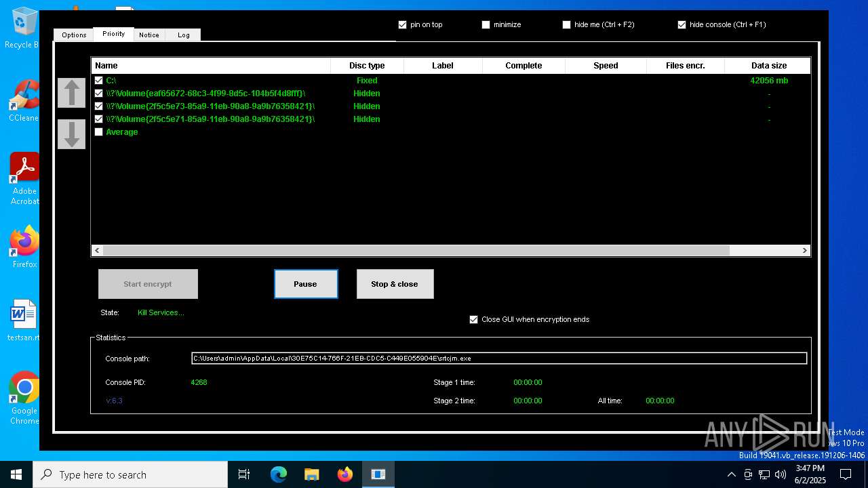Click version label v:6.3
The width and height of the screenshot is (868, 488).
click(x=114, y=401)
